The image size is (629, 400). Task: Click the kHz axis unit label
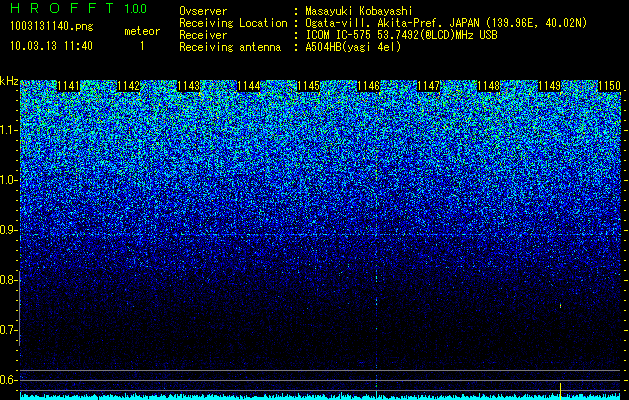tap(9, 81)
